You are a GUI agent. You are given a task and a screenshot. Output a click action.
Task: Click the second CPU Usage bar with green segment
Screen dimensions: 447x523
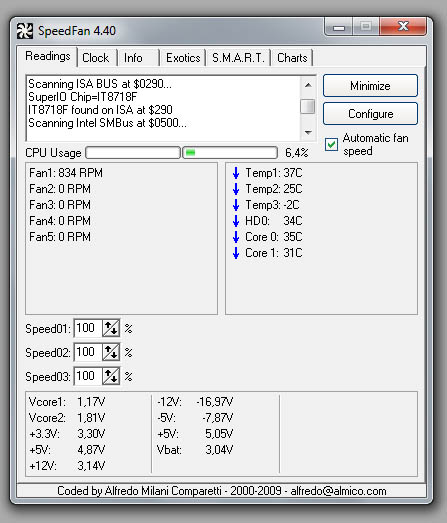[x=230, y=153]
